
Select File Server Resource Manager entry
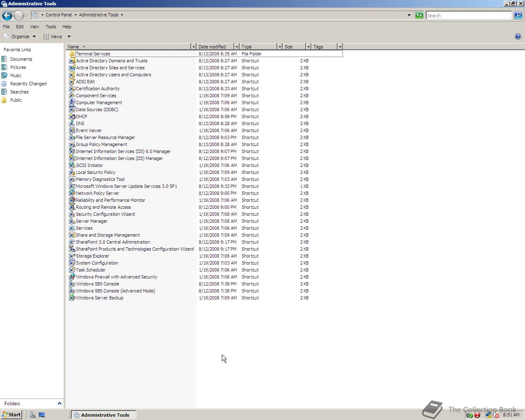105,137
